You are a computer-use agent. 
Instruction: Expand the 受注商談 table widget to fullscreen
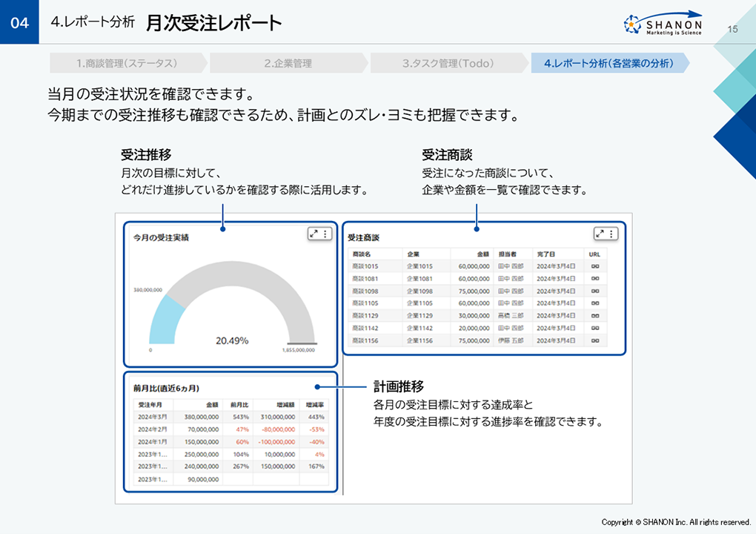pyautogui.click(x=600, y=234)
